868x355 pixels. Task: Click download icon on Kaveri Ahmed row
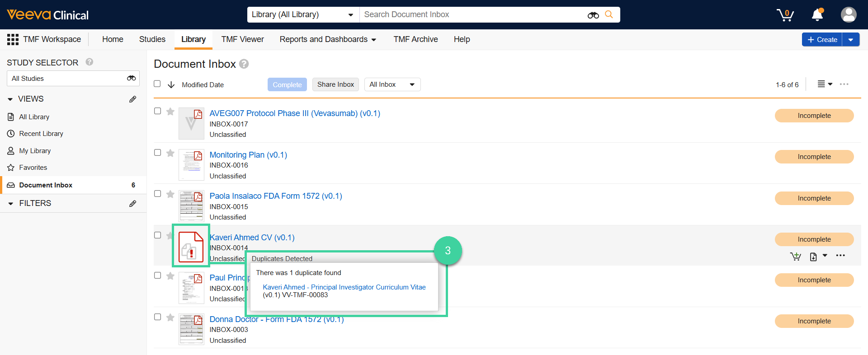pos(813,256)
